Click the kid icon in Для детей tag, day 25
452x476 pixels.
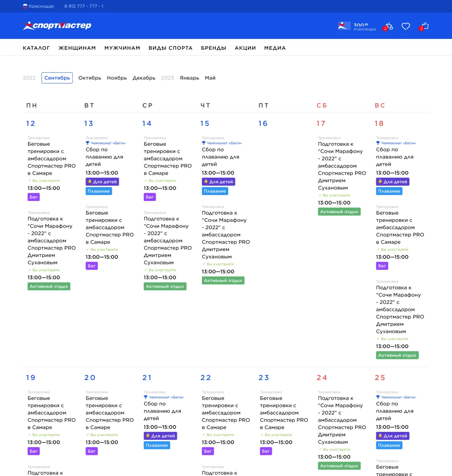[380, 436]
